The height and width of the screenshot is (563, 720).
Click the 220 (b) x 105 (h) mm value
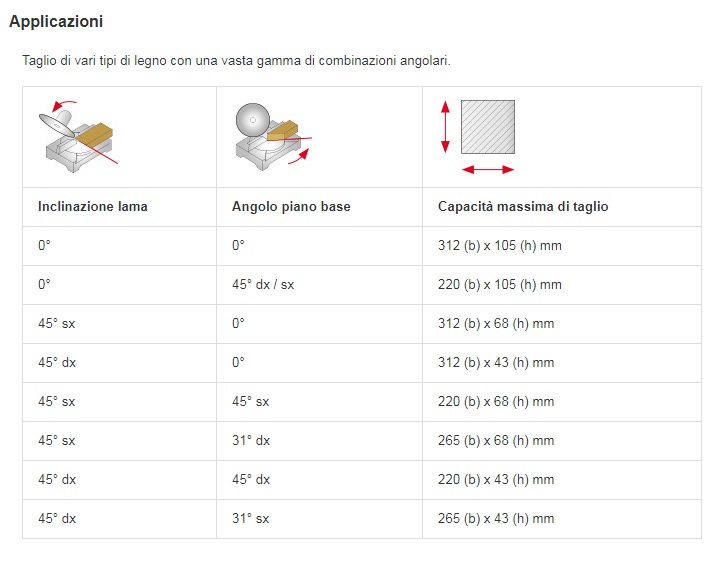pos(500,285)
